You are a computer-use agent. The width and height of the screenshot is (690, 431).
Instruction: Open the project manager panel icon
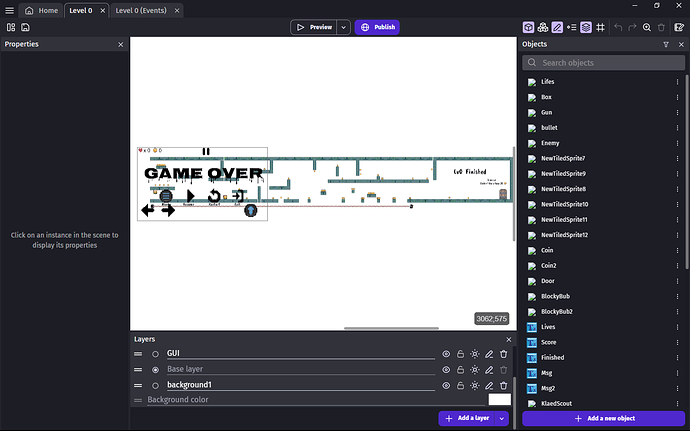click(x=11, y=27)
